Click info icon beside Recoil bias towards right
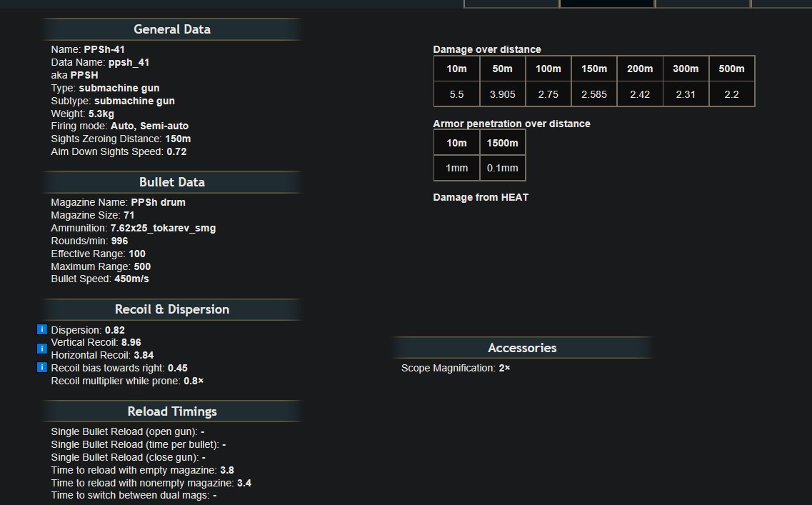Image resolution: width=812 pixels, height=505 pixels. [41, 368]
